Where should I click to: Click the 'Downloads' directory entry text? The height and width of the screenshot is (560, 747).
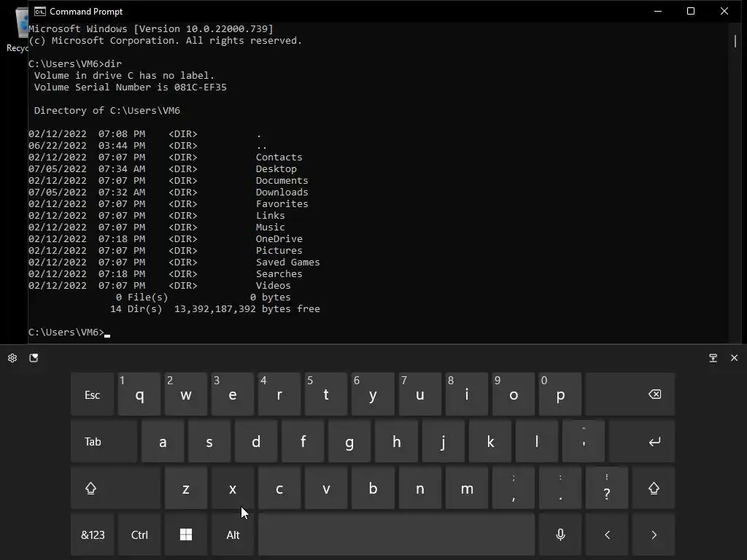pos(282,192)
